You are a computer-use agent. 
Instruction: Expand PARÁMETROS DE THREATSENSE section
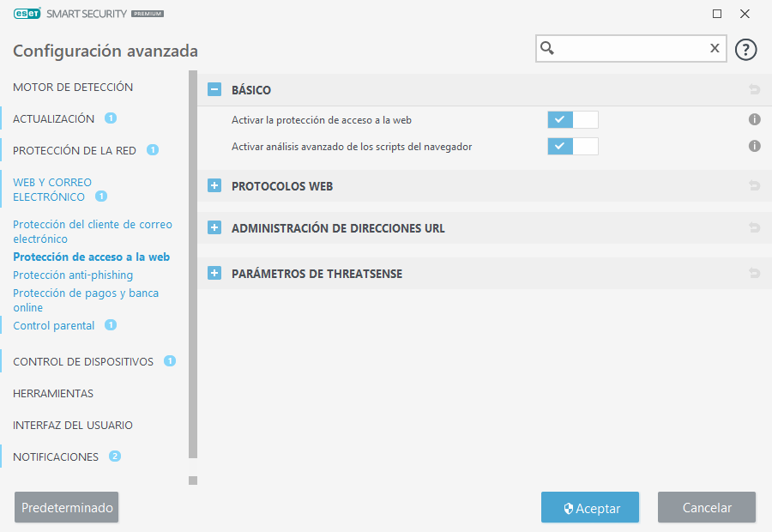[214, 273]
